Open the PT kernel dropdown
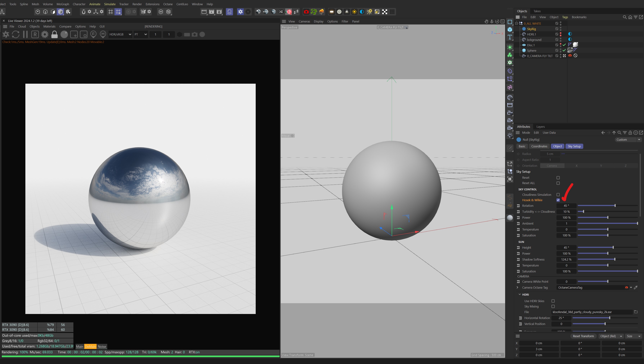644x364 pixels. [x=141, y=34]
